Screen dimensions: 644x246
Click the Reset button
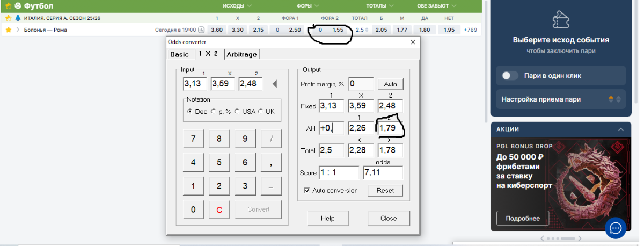coord(385,190)
